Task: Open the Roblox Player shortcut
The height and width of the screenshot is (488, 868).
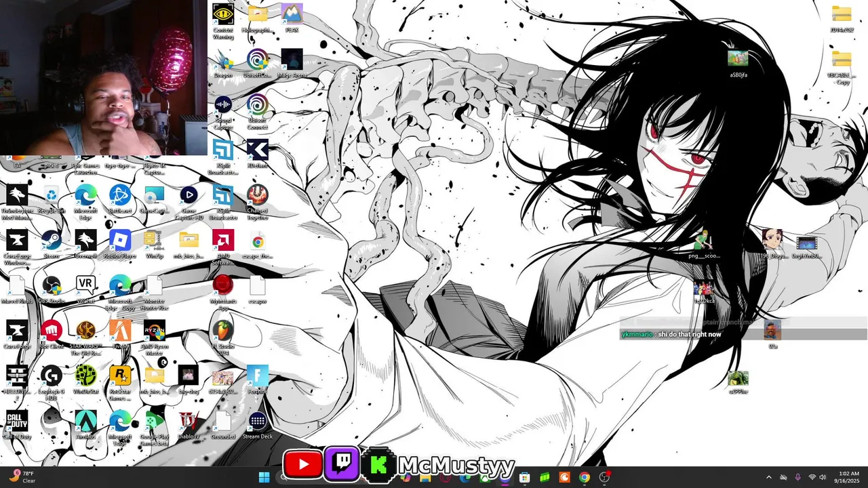Action: click(120, 244)
